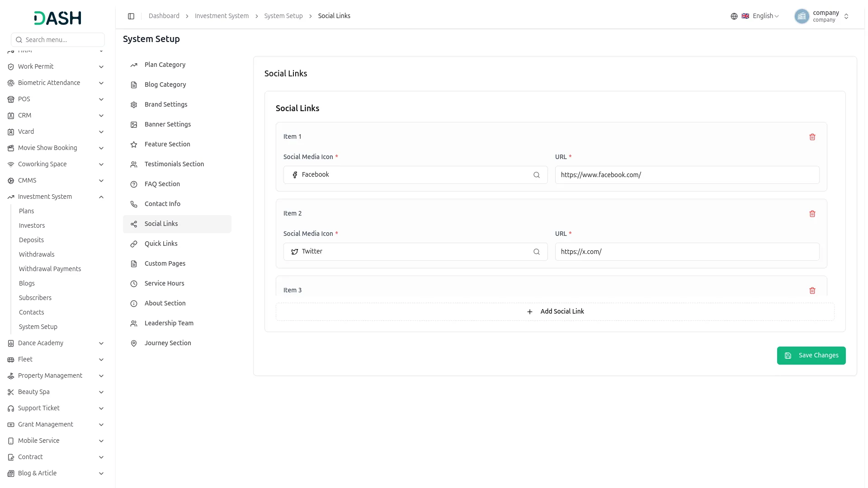Delete Item 2 with its trash icon

[812, 214]
